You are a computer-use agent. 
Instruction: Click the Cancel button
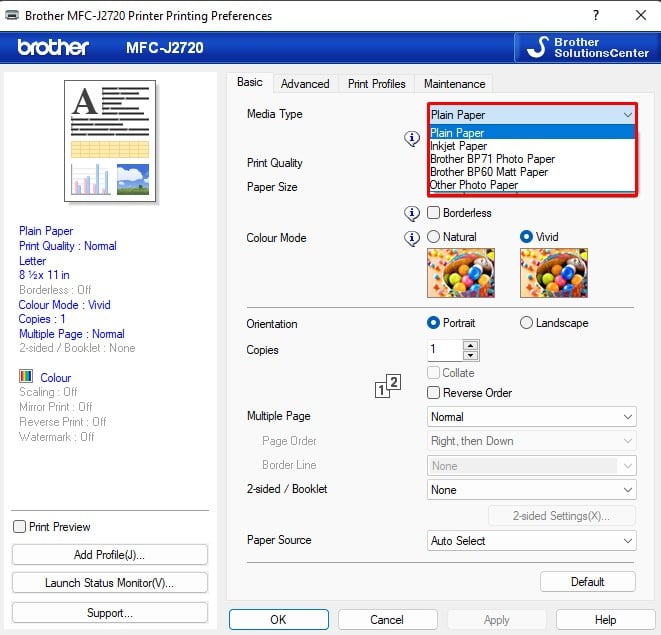coord(387,619)
